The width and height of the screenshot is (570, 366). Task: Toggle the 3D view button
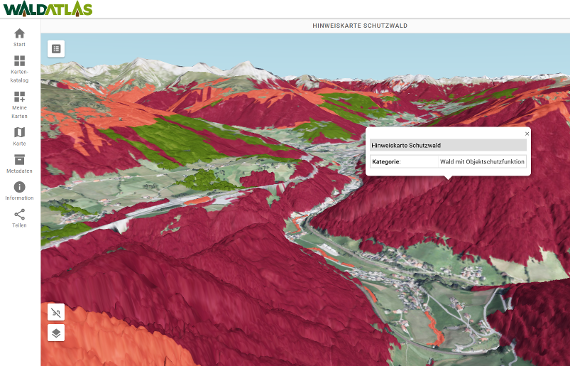point(56,313)
